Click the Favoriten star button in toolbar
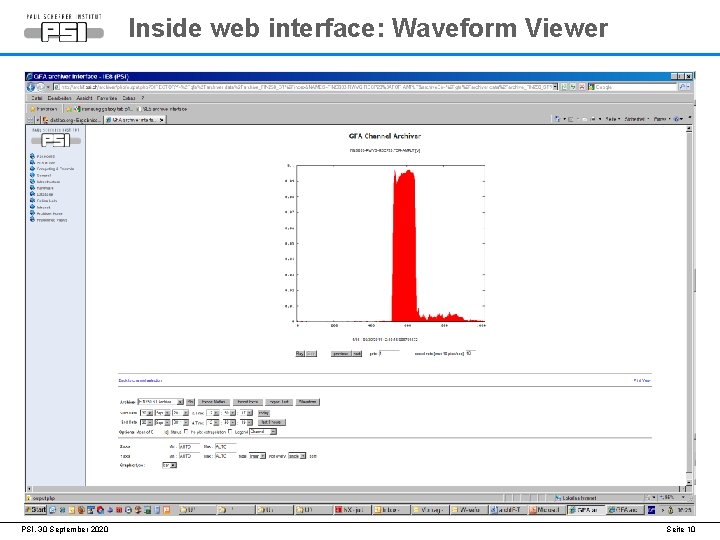Image resolution: width=720 pixels, height=540 pixels. point(43,109)
